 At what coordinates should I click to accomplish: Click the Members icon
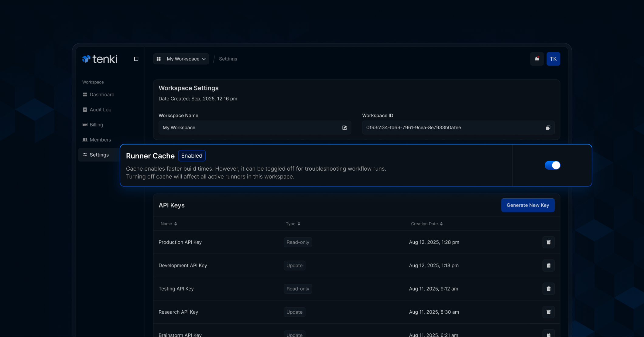pyautogui.click(x=85, y=140)
